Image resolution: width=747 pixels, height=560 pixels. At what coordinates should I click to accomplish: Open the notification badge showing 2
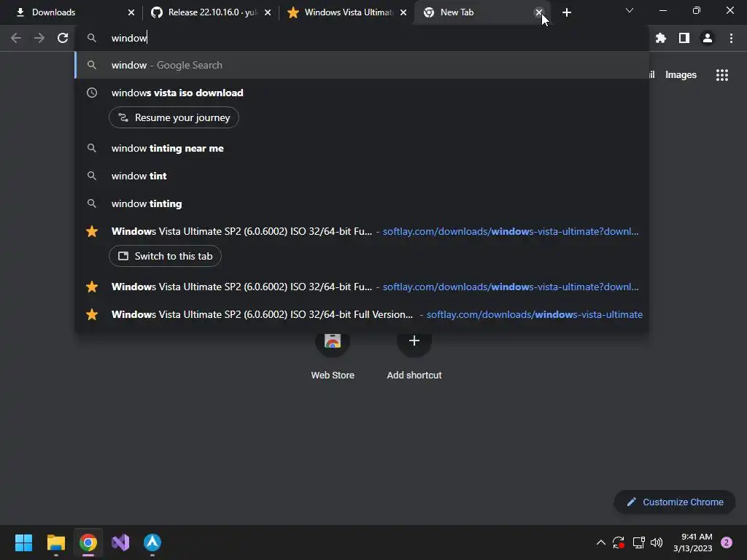coord(727,542)
